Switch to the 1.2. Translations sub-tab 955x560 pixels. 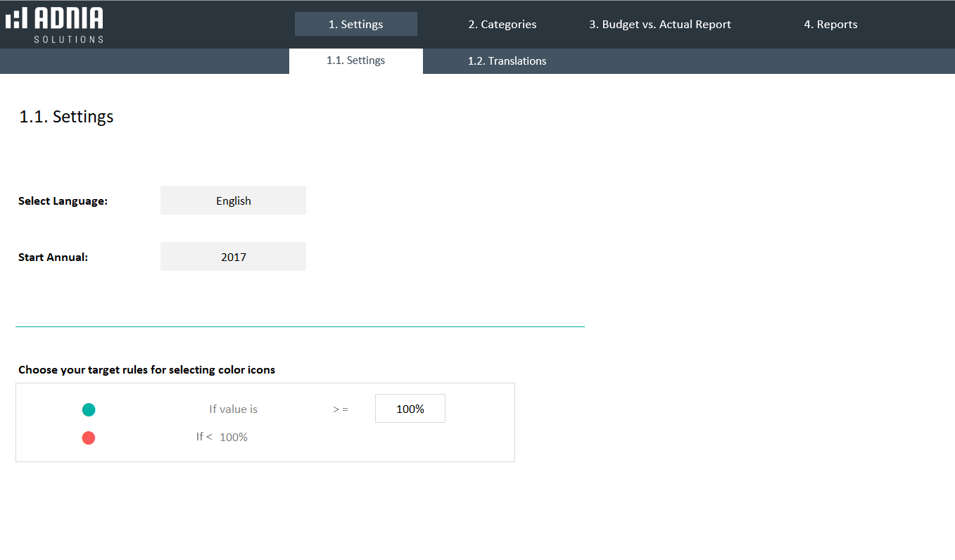pos(507,61)
